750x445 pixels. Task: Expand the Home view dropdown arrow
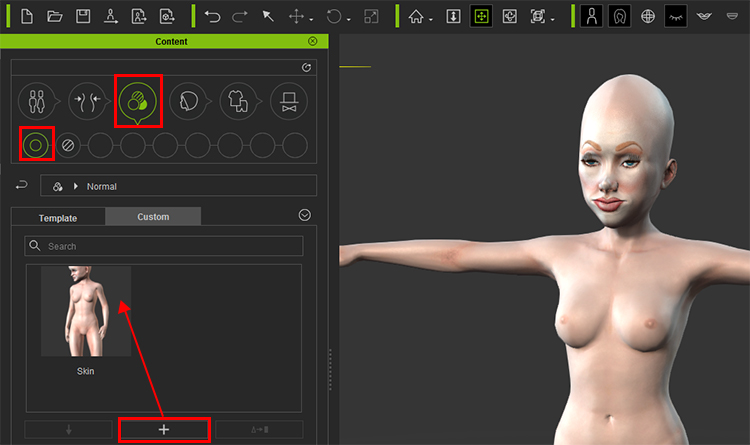pos(430,19)
